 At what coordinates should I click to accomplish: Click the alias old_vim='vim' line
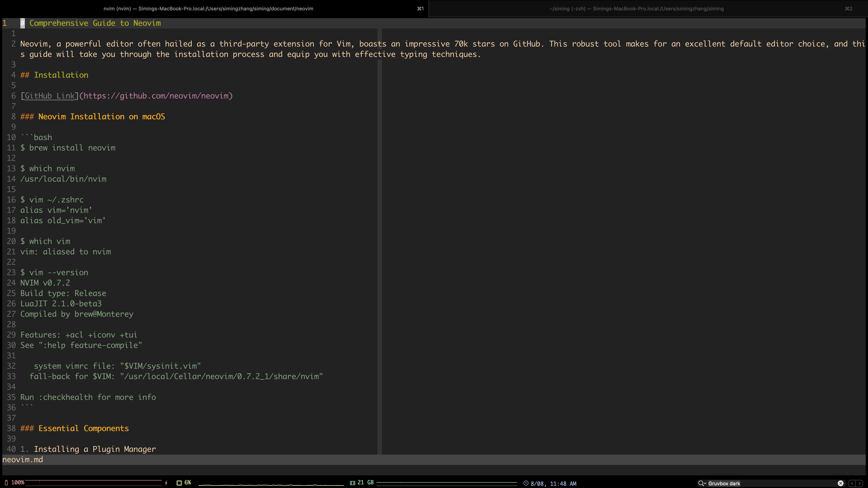63,221
